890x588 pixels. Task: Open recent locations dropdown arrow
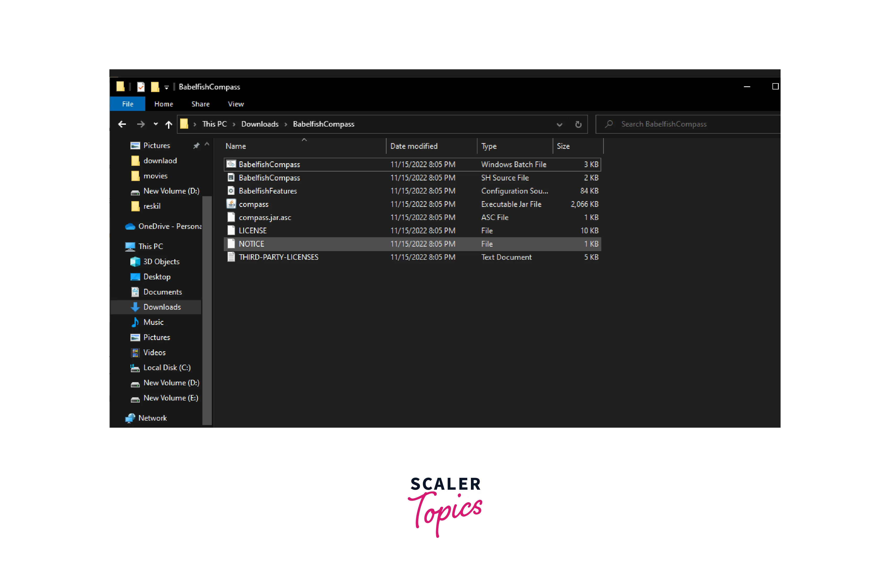156,124
